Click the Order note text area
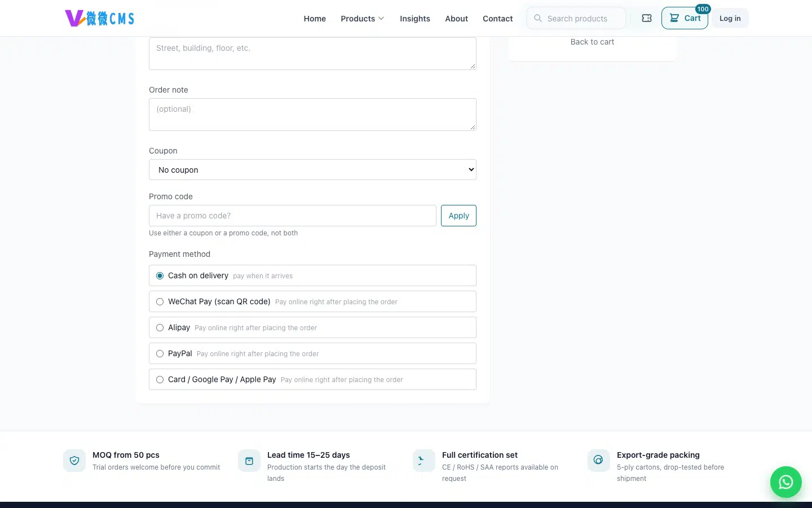This screenshot has height=508, width=812. [312, 115]
